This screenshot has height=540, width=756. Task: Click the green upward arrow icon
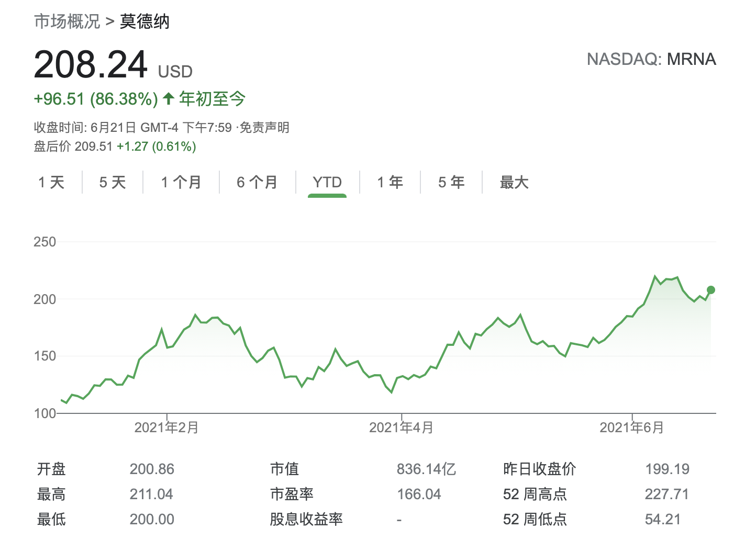(169, 98)
